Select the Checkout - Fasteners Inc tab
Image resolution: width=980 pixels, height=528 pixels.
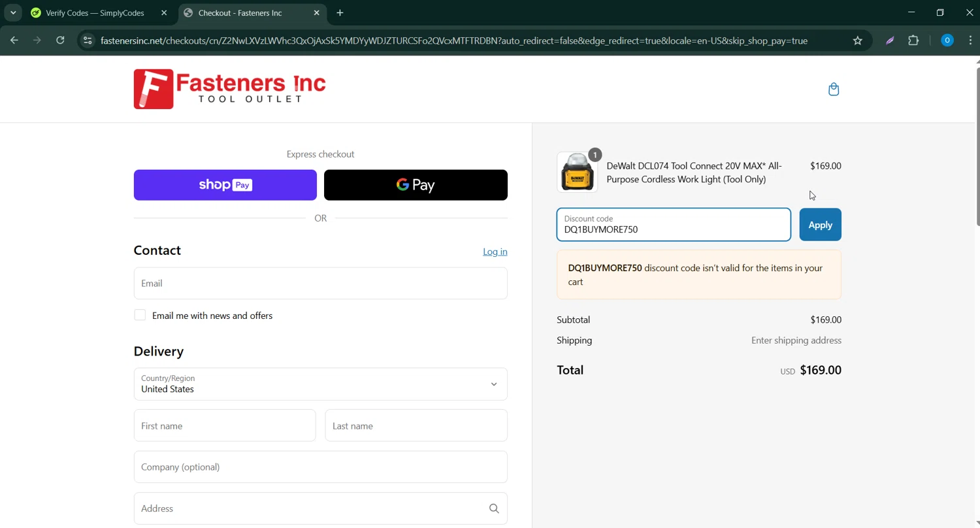coord(252,13)
